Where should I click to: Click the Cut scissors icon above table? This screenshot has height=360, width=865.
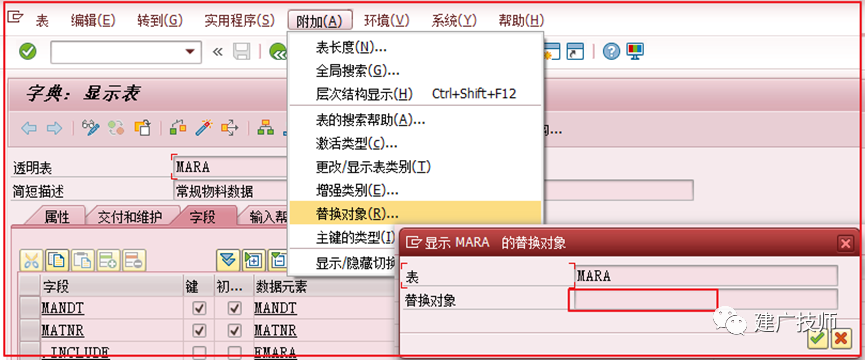[x=31, y=260]
